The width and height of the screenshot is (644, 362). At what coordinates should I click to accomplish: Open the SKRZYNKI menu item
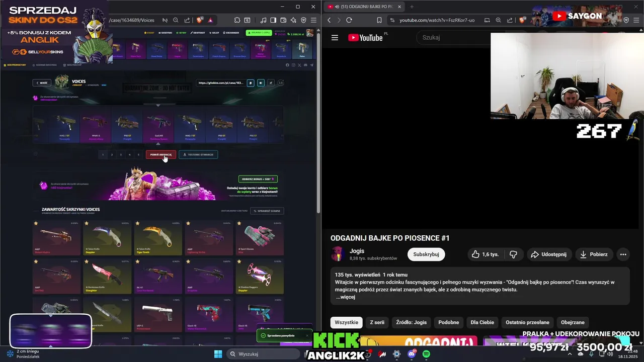(x=166, y=33)
